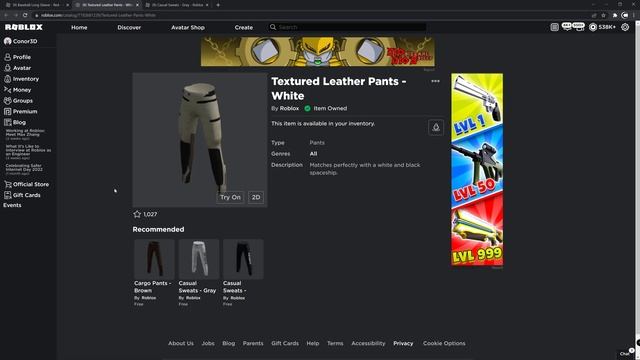
Task: Click the Casual Sweats - Gray title
Action: point(197,287)
